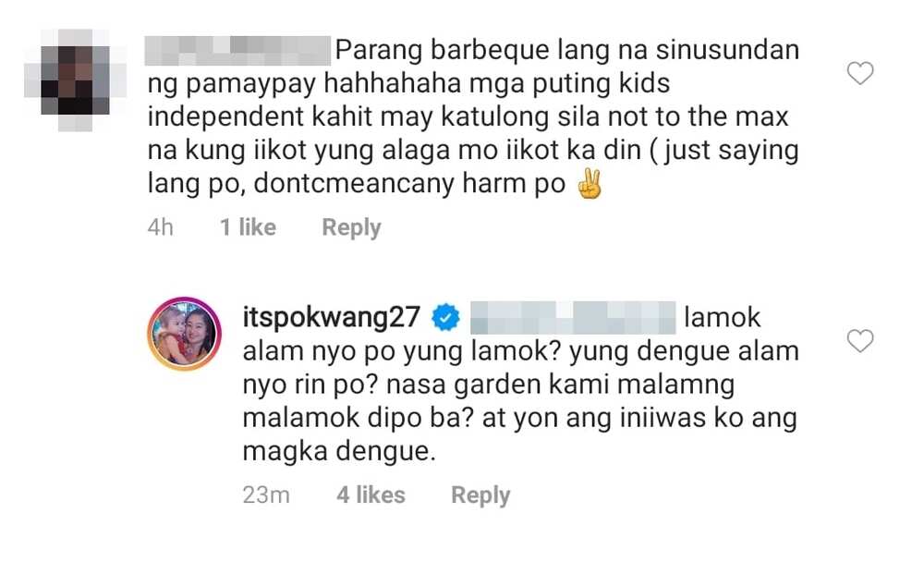Click the 'magka dengue.' line of the reply
The width and height of the screenshot is (924, 562).
(339, 452)
